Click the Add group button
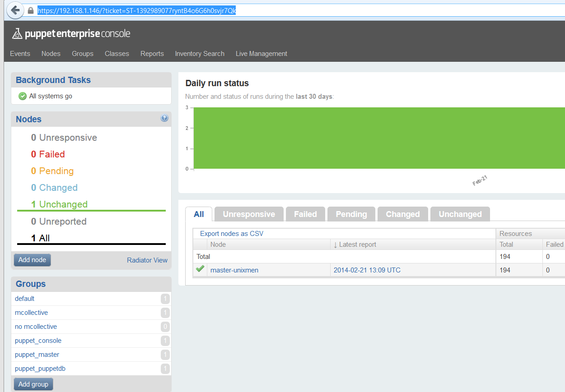Screen dimensions: 565x392 click(33, 384)
